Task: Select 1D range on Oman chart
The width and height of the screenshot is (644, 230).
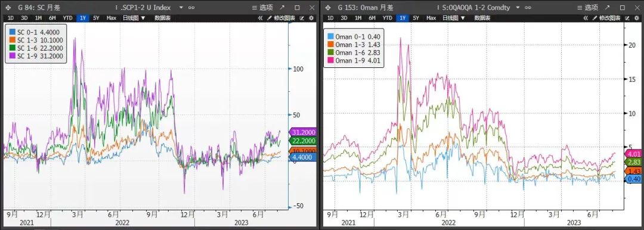Action: tap(330, 18)
